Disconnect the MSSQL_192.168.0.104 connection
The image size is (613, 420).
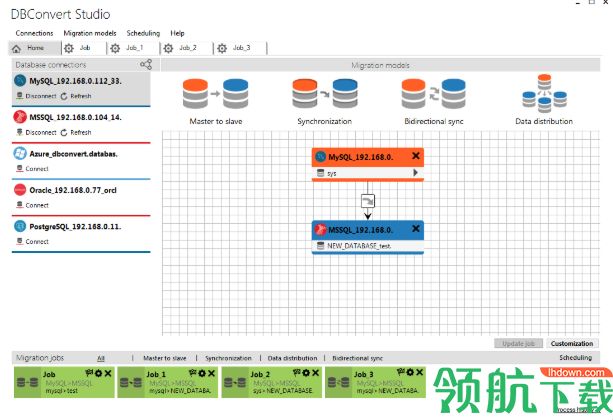(36, 133)
